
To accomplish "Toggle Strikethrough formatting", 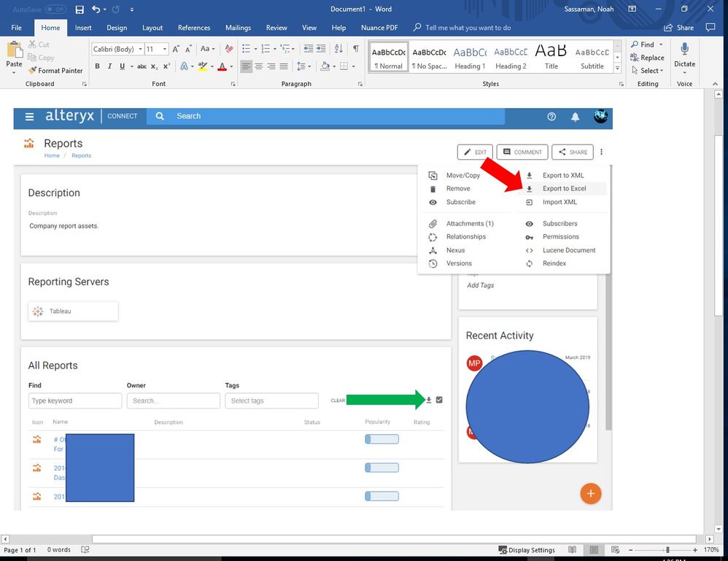I will pyautogui.click(x=142, y=66).
